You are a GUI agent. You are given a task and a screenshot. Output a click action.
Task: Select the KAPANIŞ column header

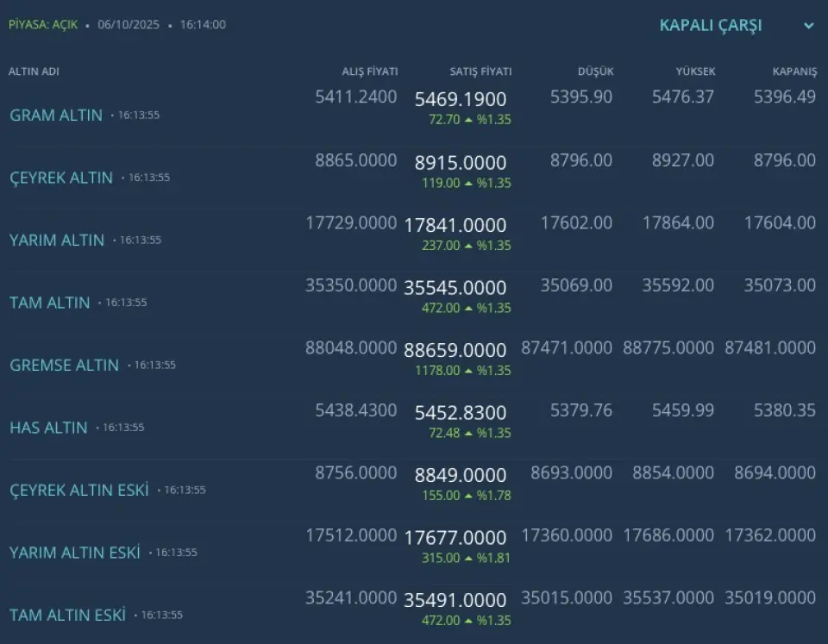[794, 72]
